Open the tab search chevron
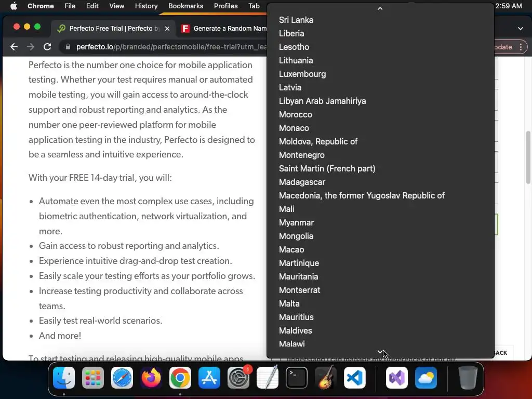This screenshot has height=399, width=532. click(x=521, y=29)
